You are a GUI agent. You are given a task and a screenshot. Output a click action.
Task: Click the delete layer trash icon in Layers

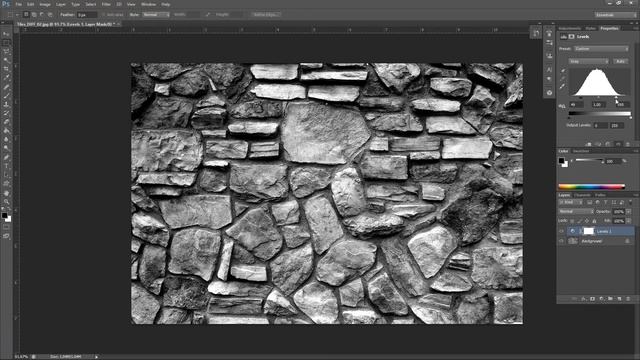[x=628, y=299]
